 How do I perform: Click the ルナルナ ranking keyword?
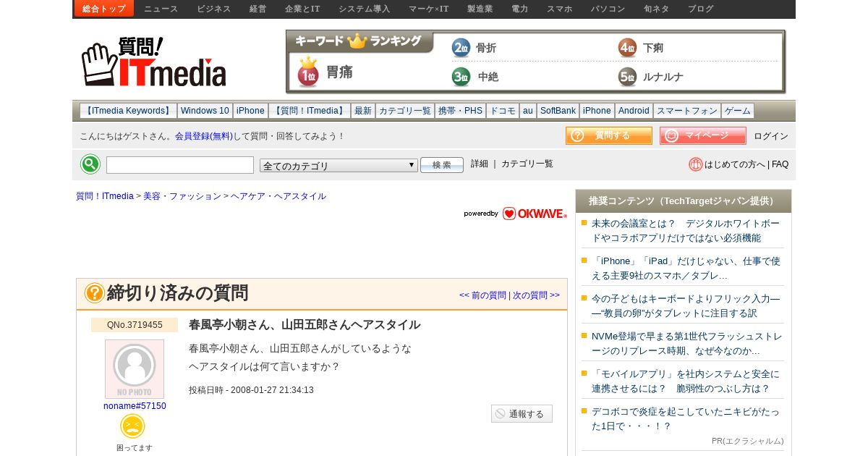tap(663, 77)
